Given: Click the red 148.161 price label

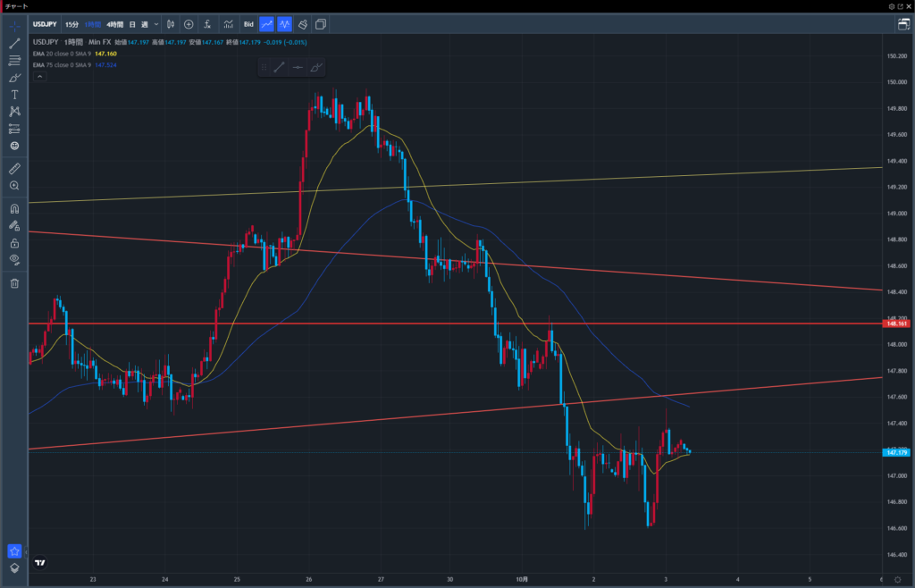Looking at the screenshot, I should click(x=896, y=323).
